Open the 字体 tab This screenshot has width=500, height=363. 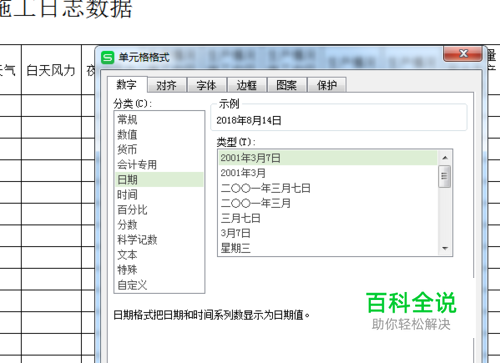point(207,86)
